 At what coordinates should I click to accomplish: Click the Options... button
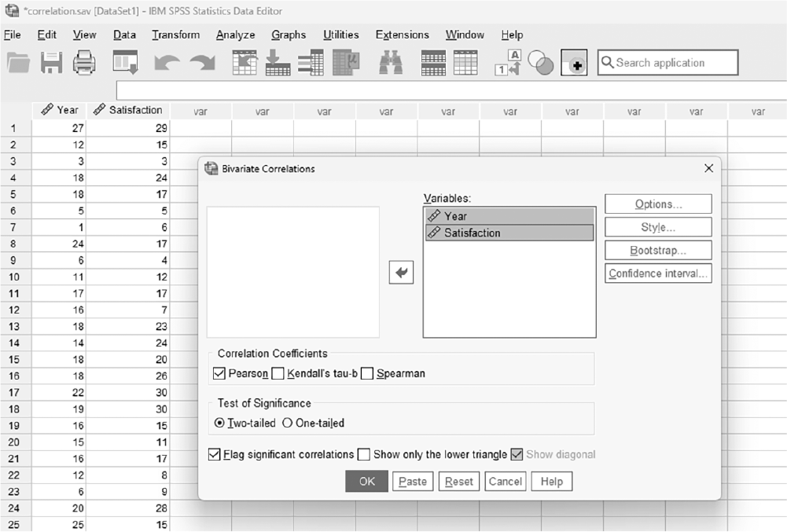tap(658, 204)
